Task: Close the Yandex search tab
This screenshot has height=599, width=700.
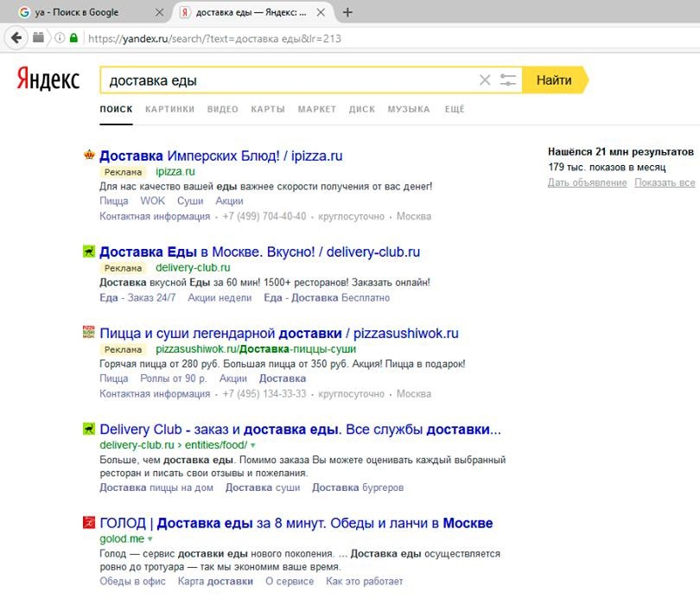Action: (x=321, y=12)
